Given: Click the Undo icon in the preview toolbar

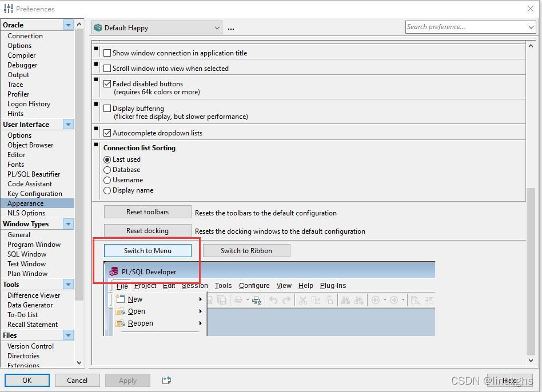Looking at the screenshot, I should click(x=273, y=300).
